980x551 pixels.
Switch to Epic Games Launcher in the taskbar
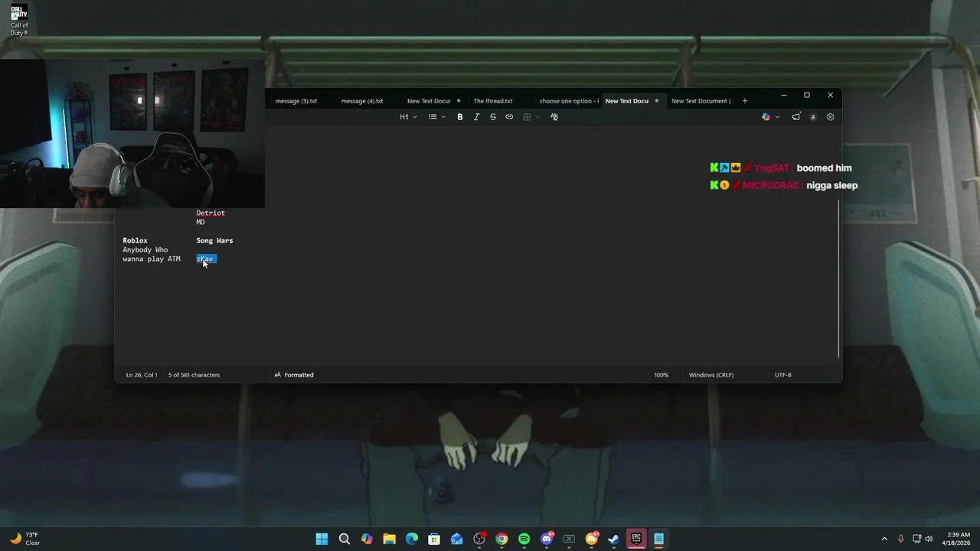pos(636,539)
